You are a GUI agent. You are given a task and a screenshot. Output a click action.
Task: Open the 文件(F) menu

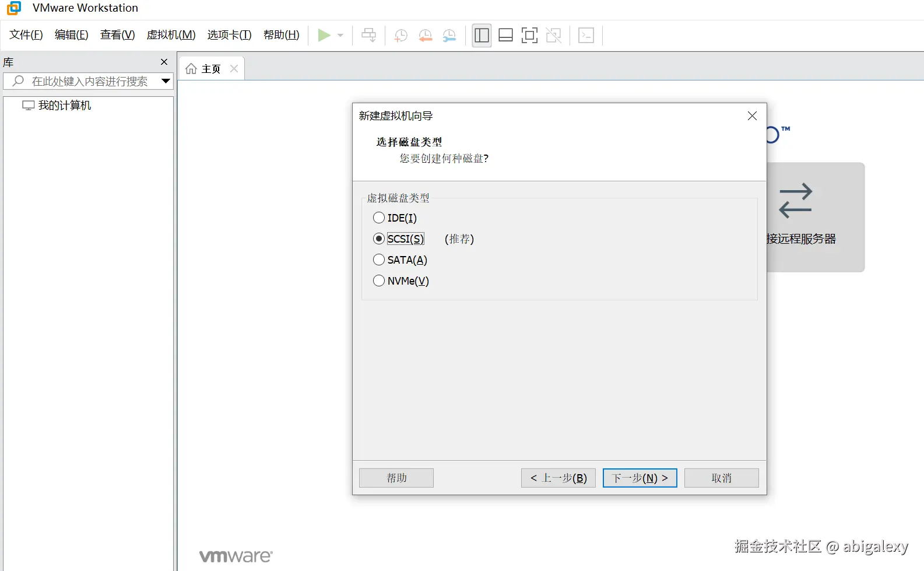(26, 35)
